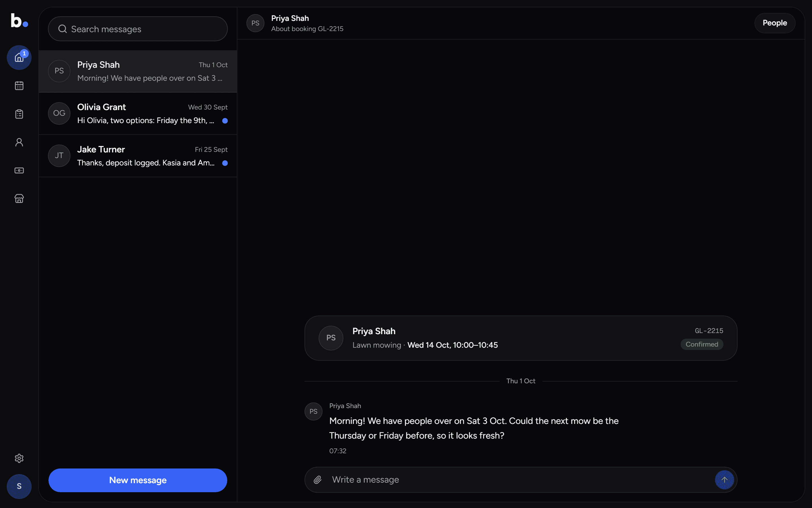Open the calendar sidebar icon

19,86
